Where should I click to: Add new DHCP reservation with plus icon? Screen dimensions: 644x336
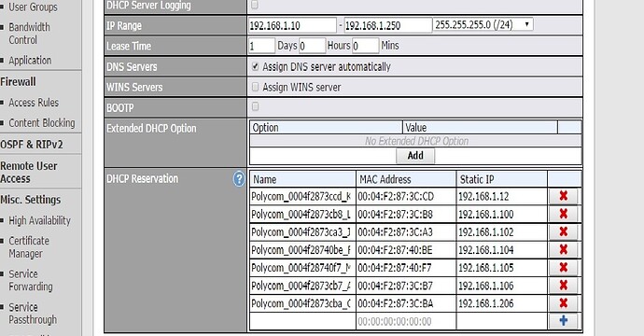563,321
